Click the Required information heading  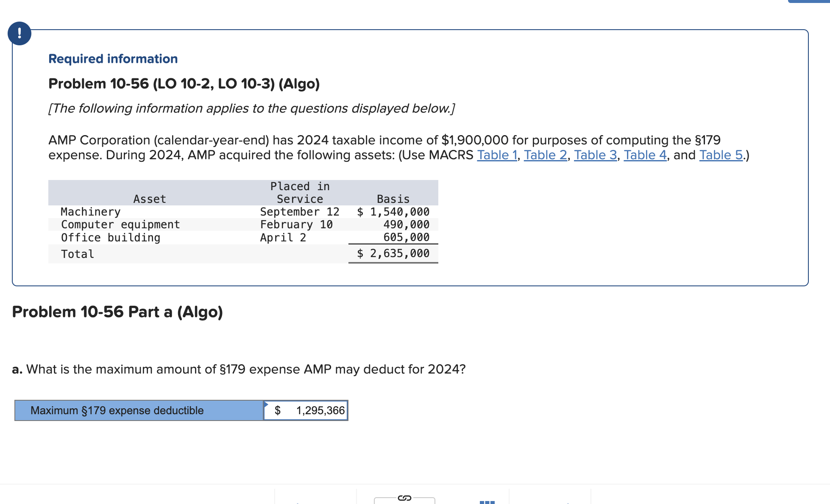tap(113, 58)
